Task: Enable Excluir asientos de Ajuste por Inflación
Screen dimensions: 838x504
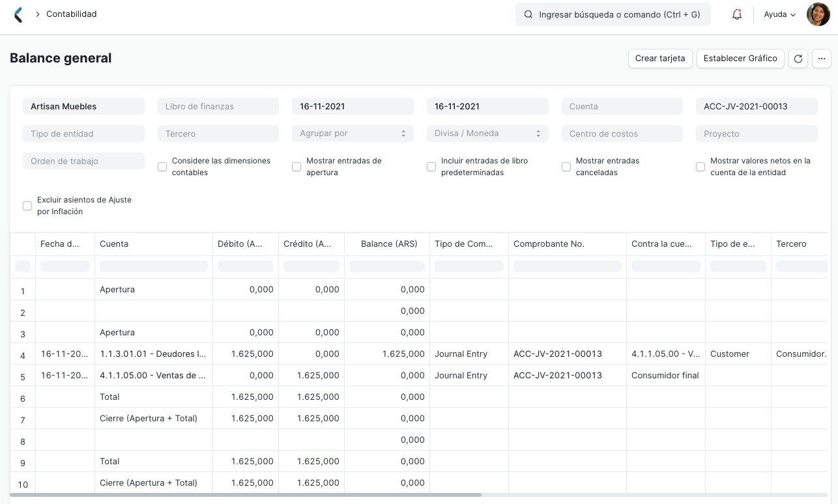Action: (x=27, y=206)
